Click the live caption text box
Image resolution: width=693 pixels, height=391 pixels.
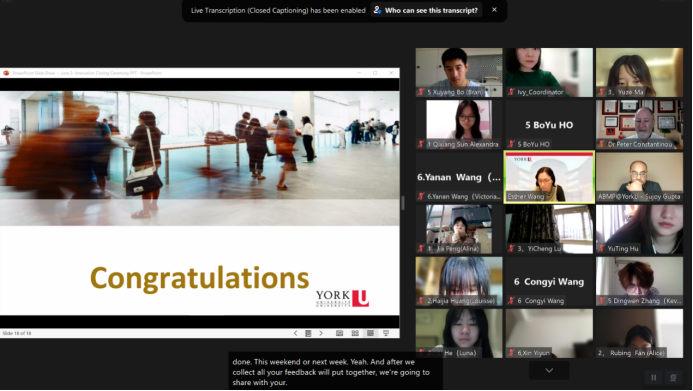coord(335,372)
